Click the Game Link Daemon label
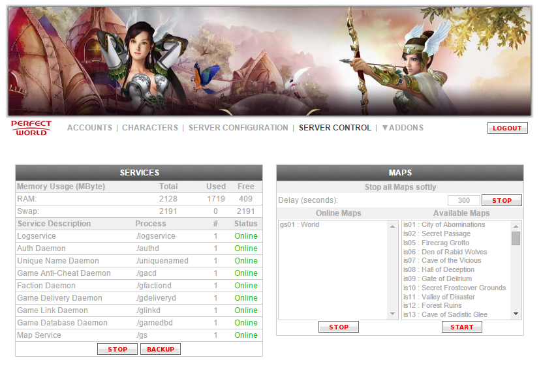 pyautogui.click(x=52, y=310)
